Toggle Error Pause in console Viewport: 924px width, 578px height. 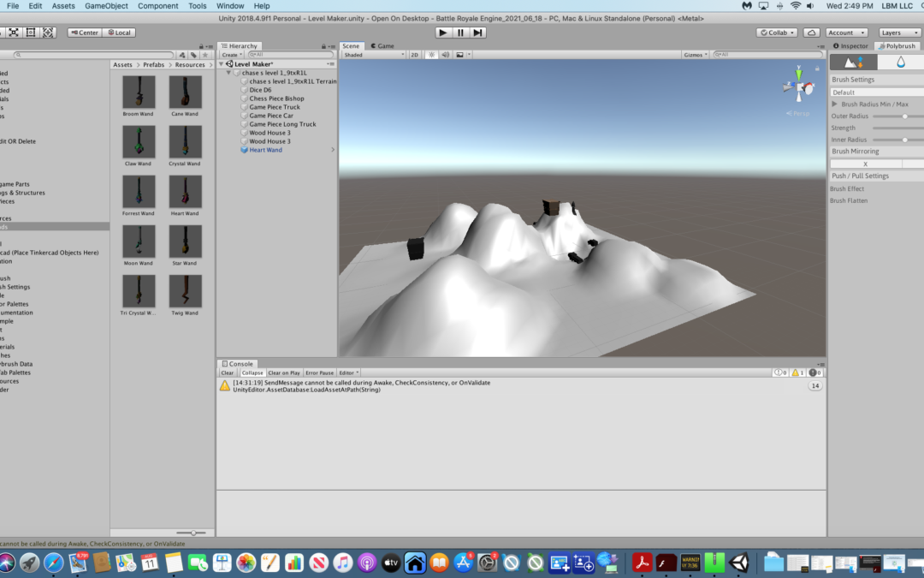click(319, 372)
